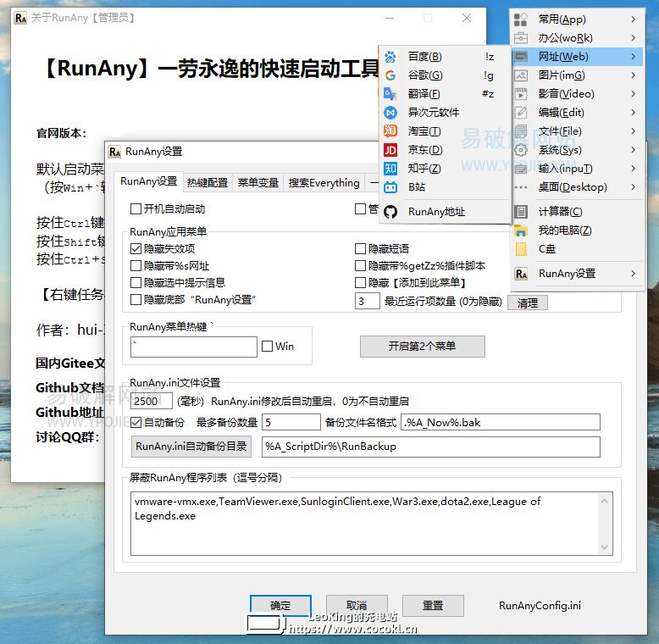The image size is (659, 644).
Task: Click 开启第2个菜单 button
Action: (x=423, y=347)
